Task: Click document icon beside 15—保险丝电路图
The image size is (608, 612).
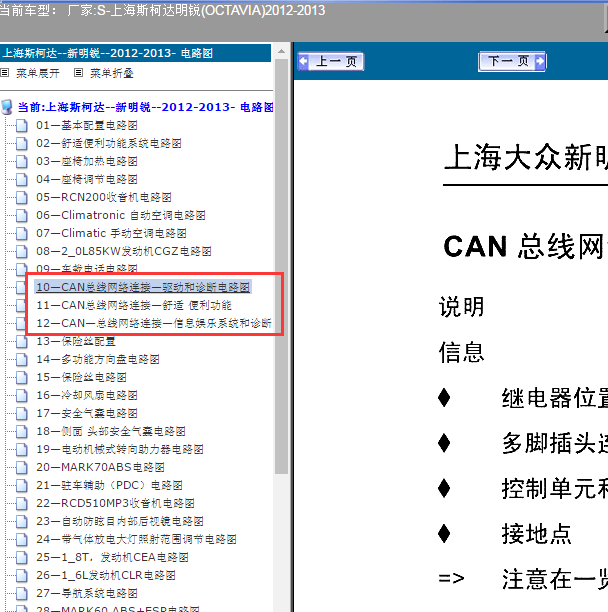Action: click(x=22, y=377)
